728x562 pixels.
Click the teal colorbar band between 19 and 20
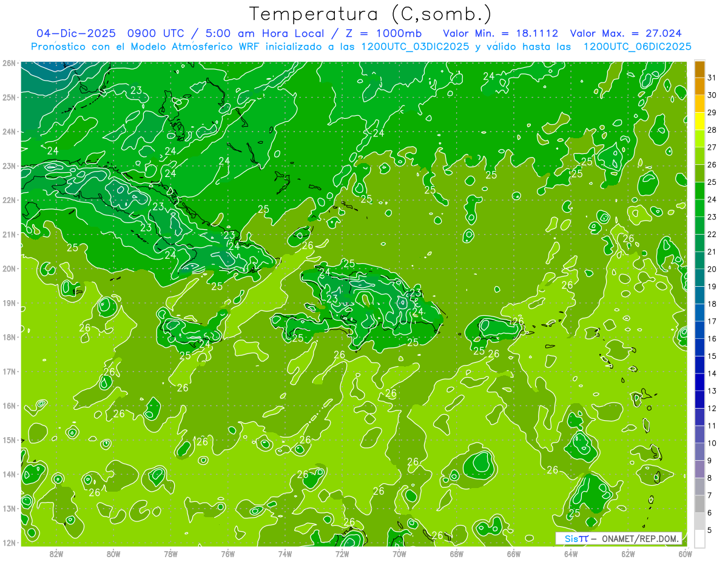click(x=699, y=278)
